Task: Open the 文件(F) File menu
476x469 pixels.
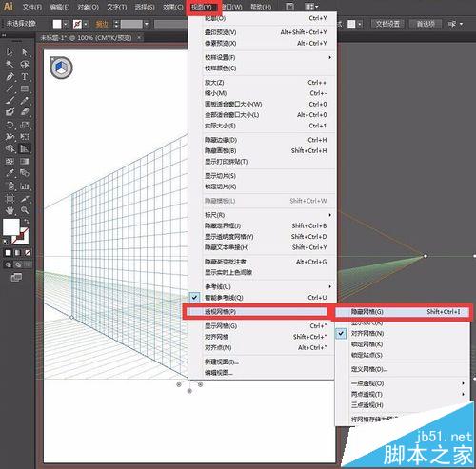Action: pos(32,7)
